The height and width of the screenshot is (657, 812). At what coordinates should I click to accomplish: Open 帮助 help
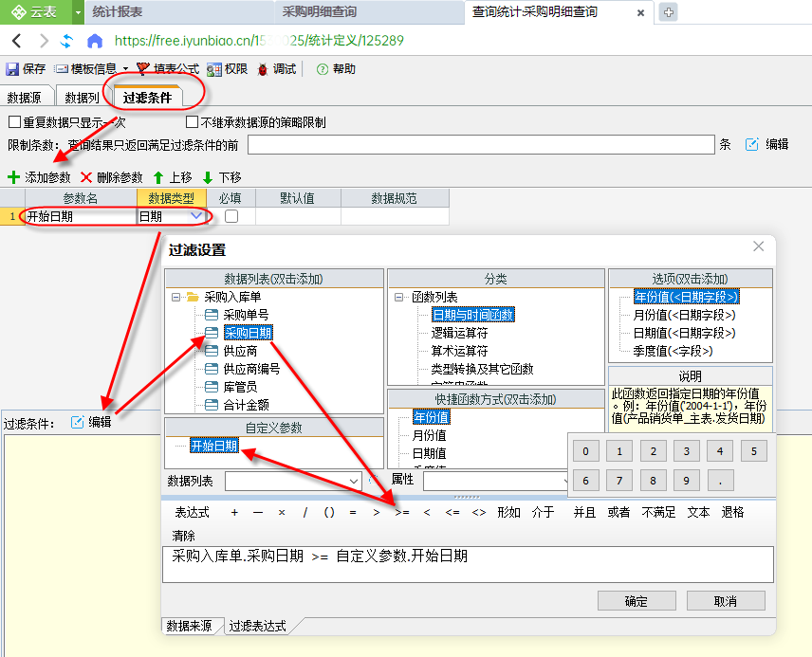336,69
